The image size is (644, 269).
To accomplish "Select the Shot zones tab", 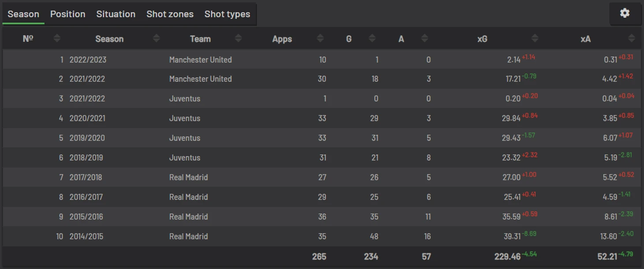I will tap(170, 14).
